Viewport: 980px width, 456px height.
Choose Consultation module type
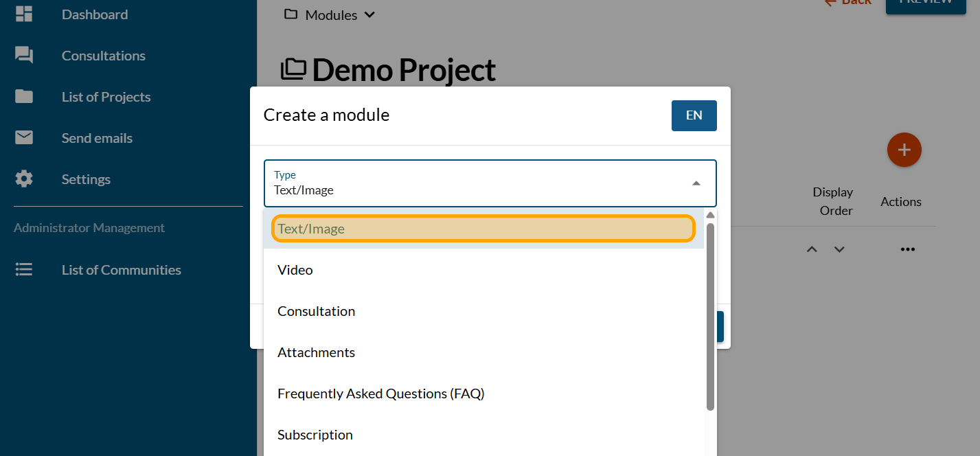coord(316,311)
